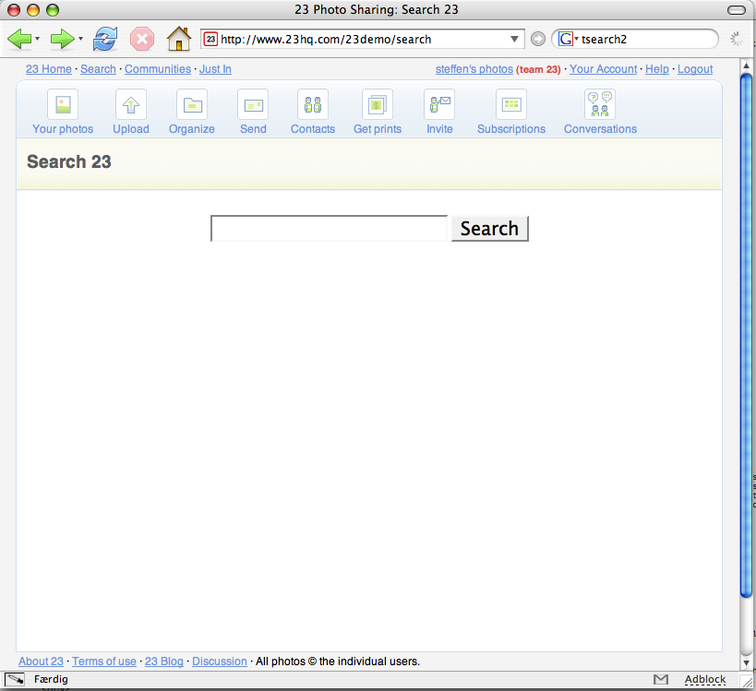Click the Get prints text label
Viewport: 756px width, 691px height.
[378, 129]
